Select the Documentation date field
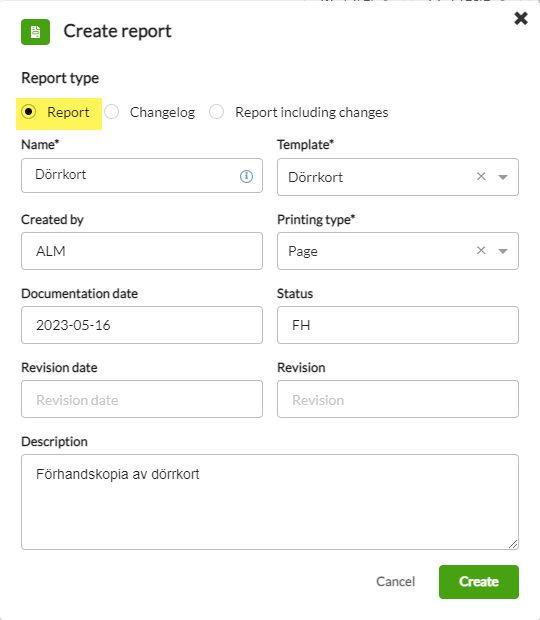The image size is (540, 620). click(x=142, y=325)
